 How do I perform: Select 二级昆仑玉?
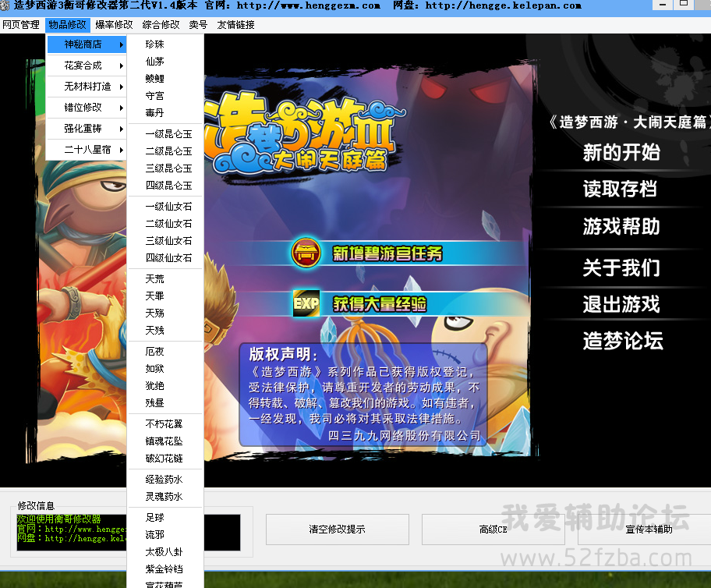[x=165, y=151]
